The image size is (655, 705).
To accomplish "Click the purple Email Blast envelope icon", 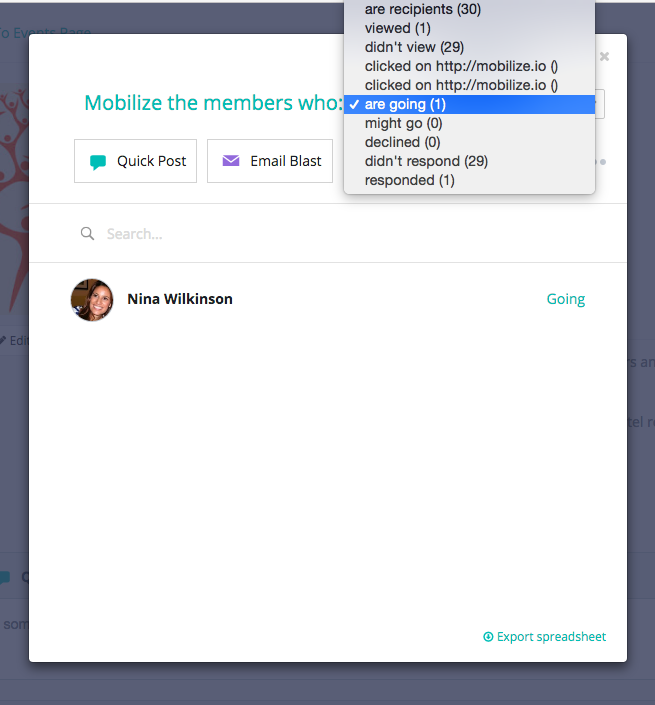I will coord(231,161).
